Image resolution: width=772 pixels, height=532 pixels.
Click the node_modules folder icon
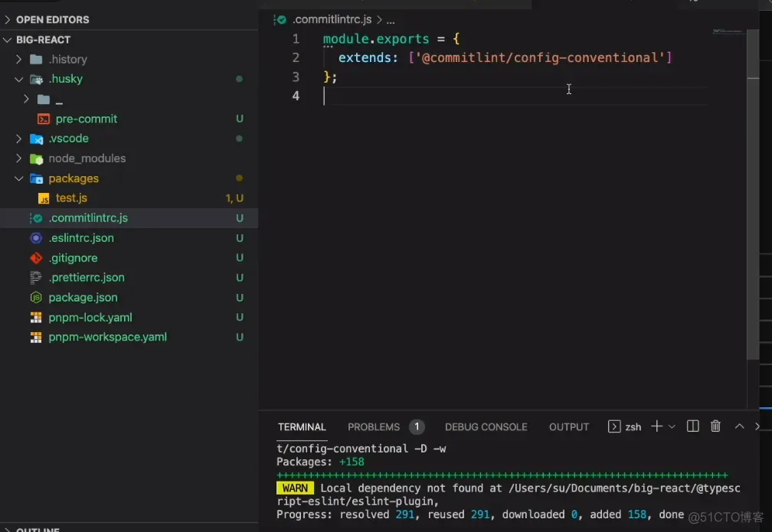coord(37,158)
